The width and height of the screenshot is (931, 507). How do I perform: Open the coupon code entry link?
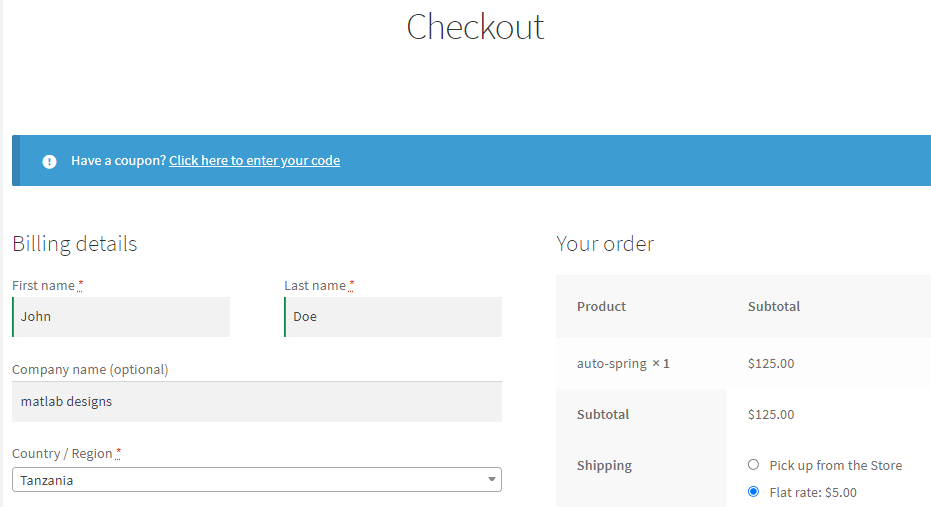point(255,160)
